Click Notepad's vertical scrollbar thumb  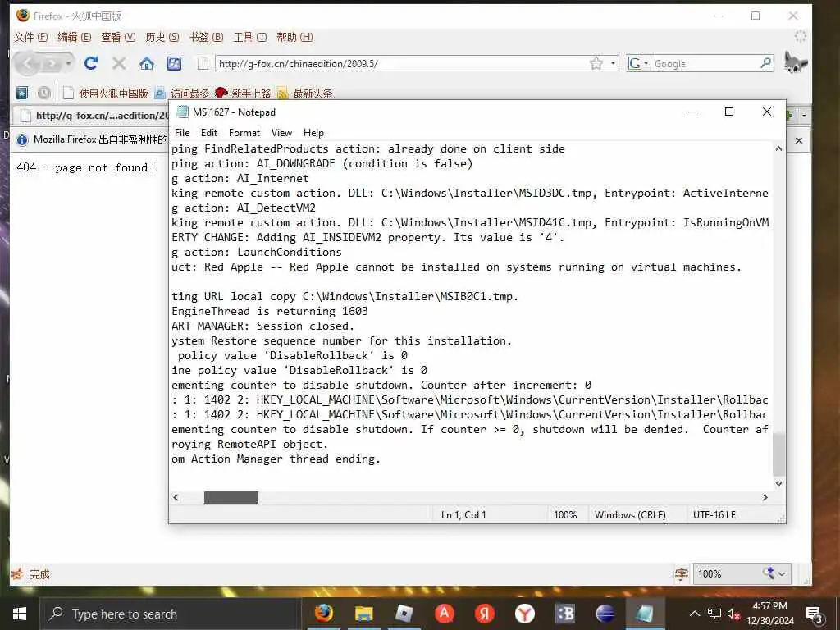point(779,454)
